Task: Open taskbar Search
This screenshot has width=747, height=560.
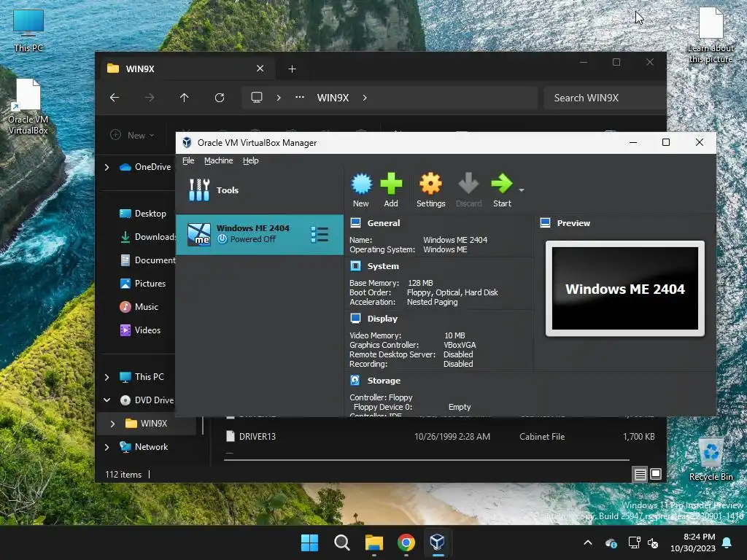Action: (341, 542)
